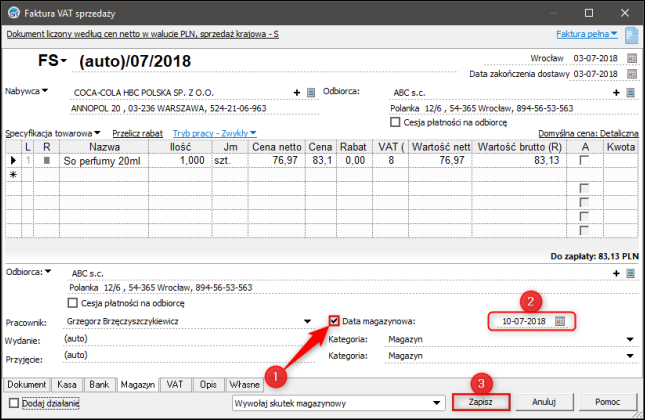Viewport: 645px width, 420px height.
Task: Open Faktura pełna dropdown
Action: 587,34
